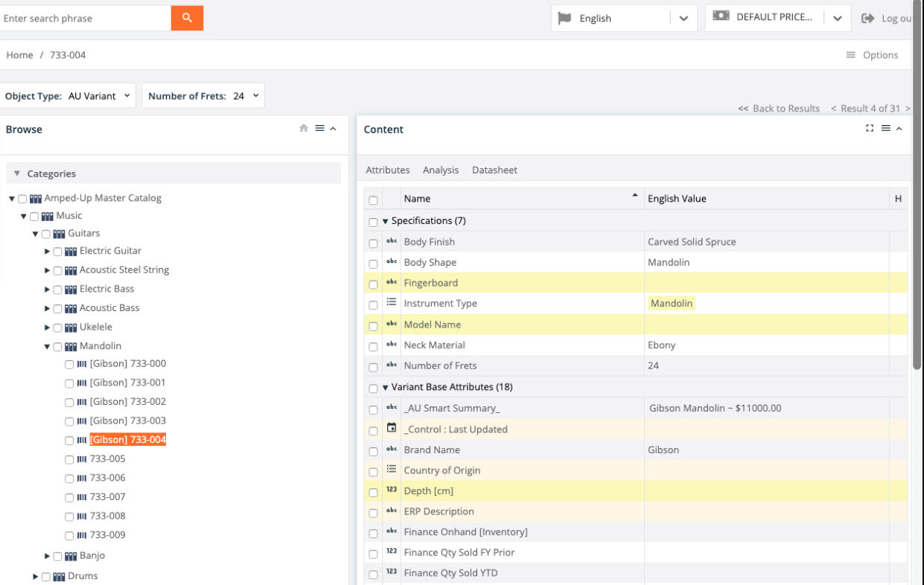Open the Browse panel hamburger menu
This screenshot has height=585, width=924.
[x=319, y=129]
